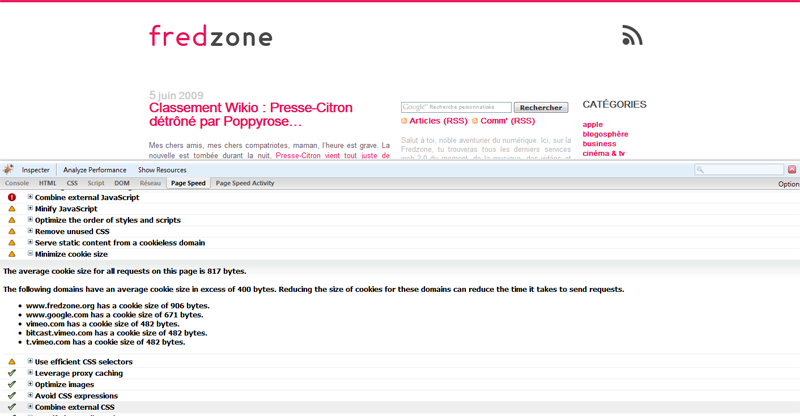Expand the Remove unused CSS rule
Viewport: 800px width, 416px height.
(30, 231)
